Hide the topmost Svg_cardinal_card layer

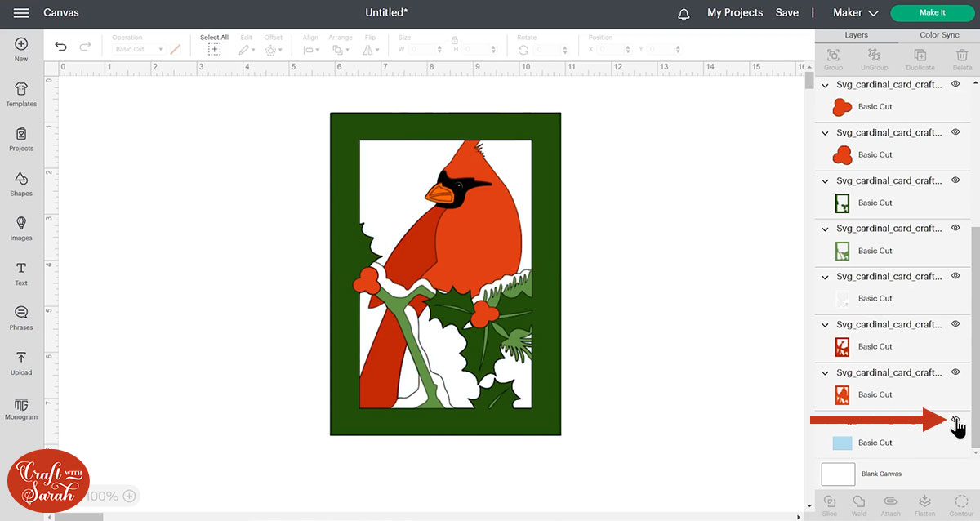955,84
